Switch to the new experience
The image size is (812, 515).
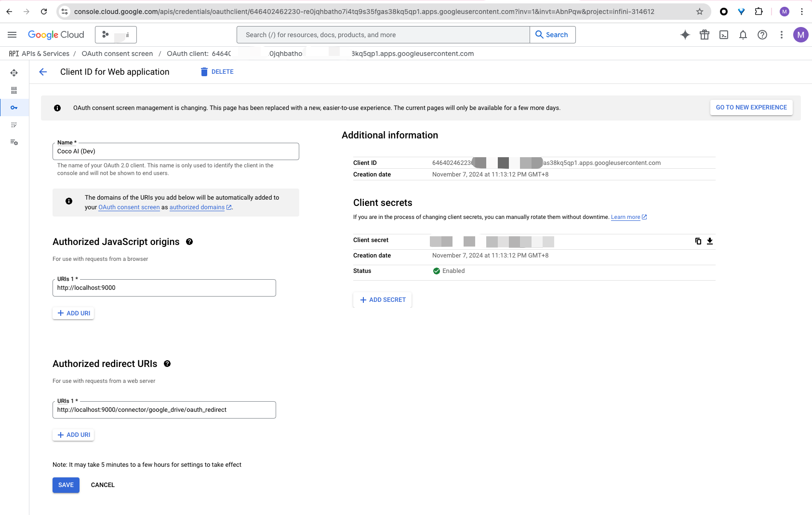tap(751, 107)
